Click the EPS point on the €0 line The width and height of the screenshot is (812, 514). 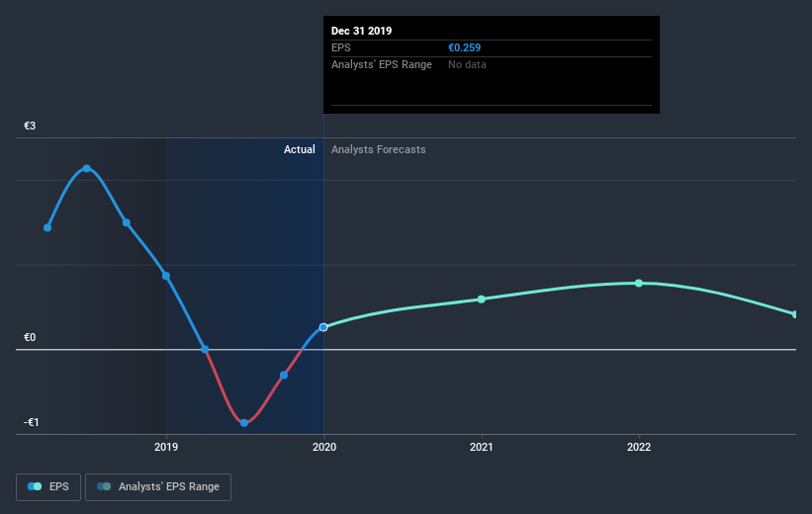pyautogui.click(x=205, y=349)
